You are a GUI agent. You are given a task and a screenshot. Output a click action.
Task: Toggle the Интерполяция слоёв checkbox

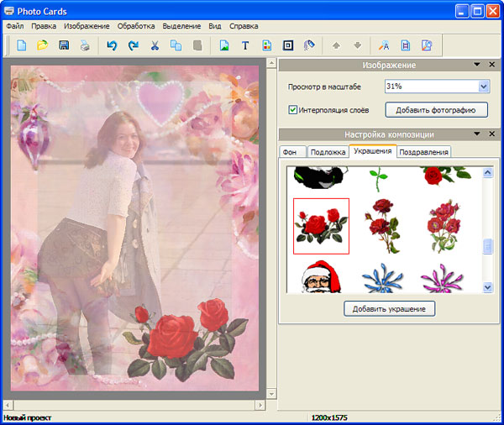tap(293, 109)
